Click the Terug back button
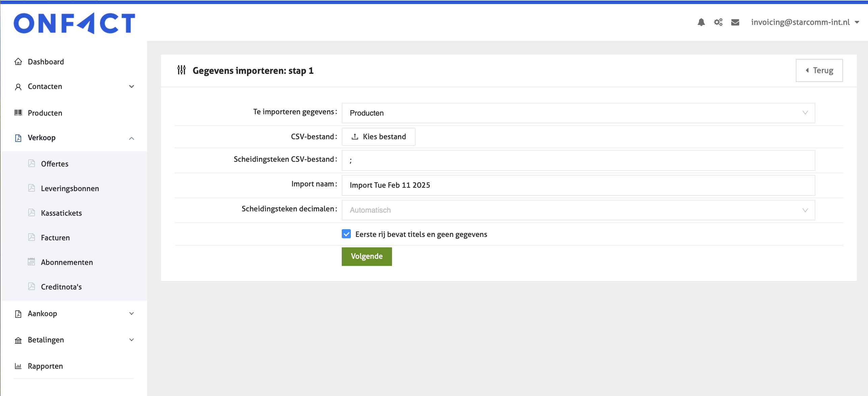 pos(819,70)
